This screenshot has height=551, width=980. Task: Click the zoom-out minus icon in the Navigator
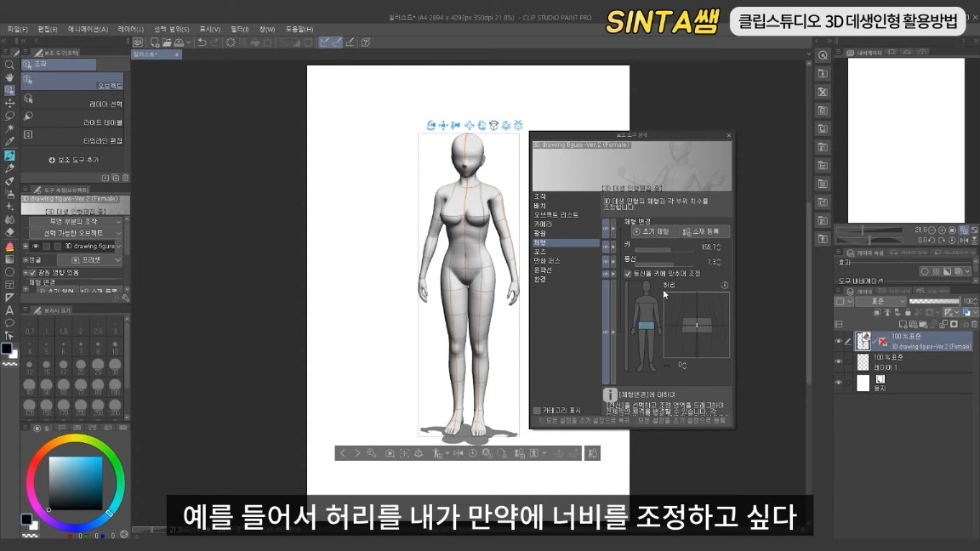click(x=932, y=230)
